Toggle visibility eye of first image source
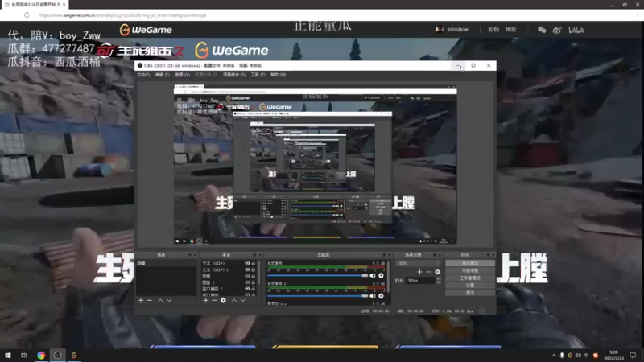The image size is (644, 362). coord(247,276)
